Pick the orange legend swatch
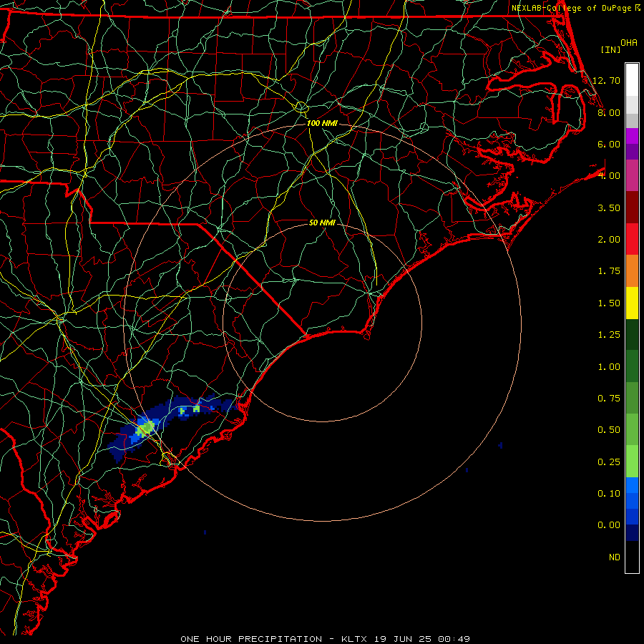644x644 pixels. [x=632, y=271]
